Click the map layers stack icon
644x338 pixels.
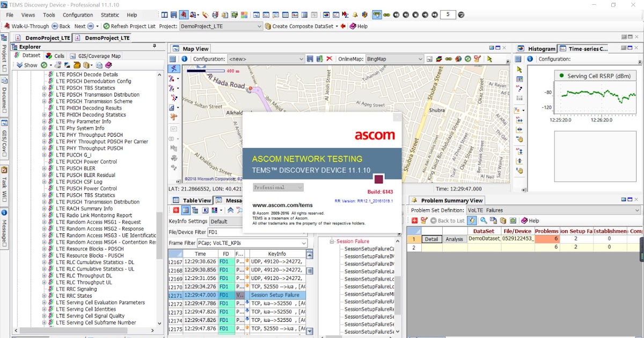tap(438, 59)
